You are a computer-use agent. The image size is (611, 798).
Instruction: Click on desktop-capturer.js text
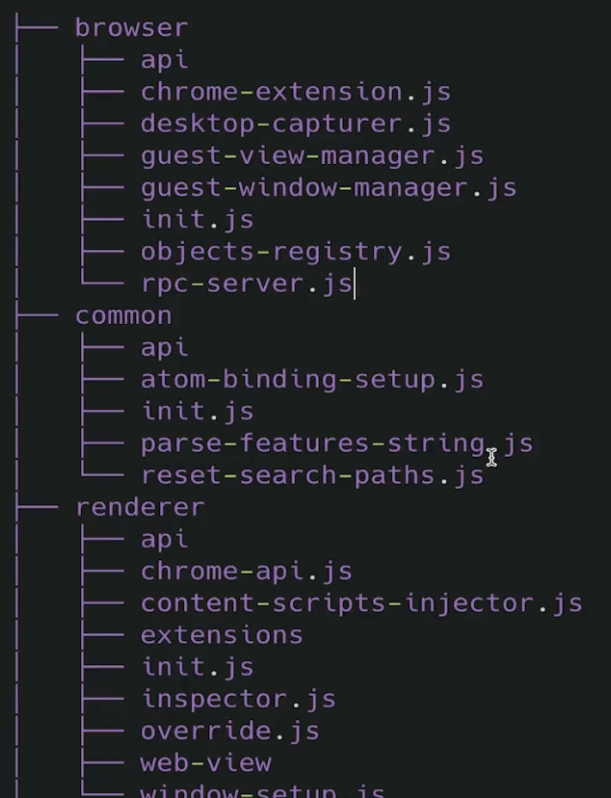pyautogui.click(x=296, y=124)
